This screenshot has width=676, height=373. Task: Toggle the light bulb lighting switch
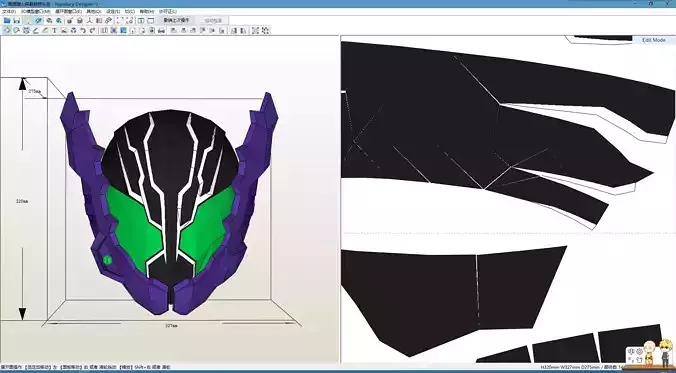28,20
